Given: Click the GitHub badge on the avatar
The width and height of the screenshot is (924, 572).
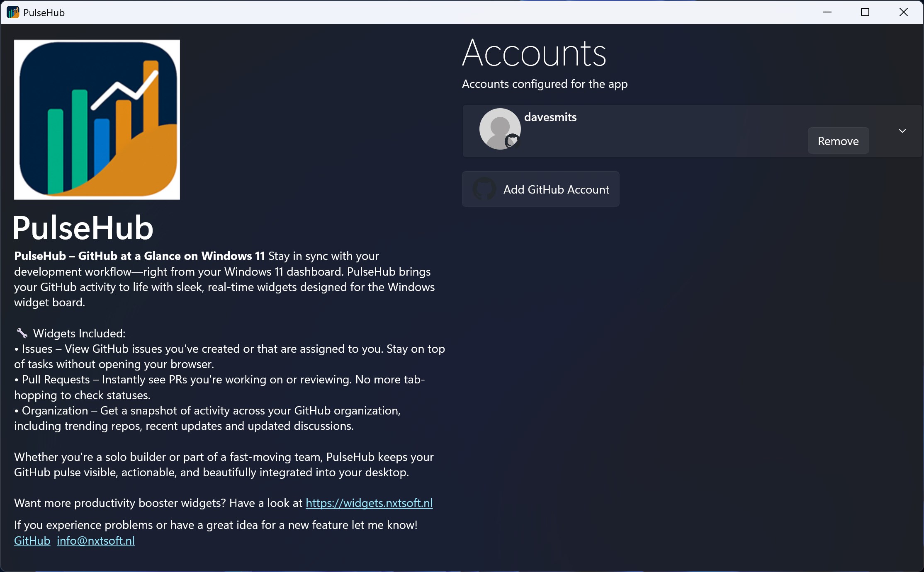Looking at the screenshot, I should (512, 141).
